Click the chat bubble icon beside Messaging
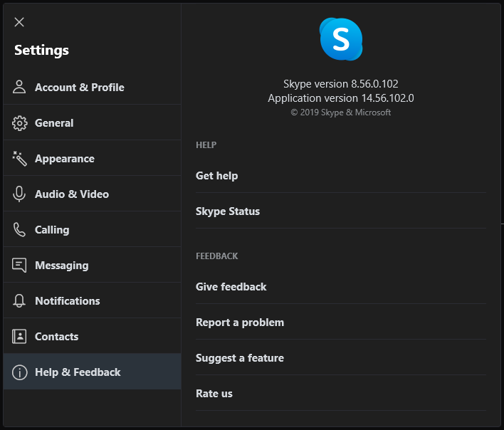Image resolution: width=504 pixels, height=430 pixels. 19,266
